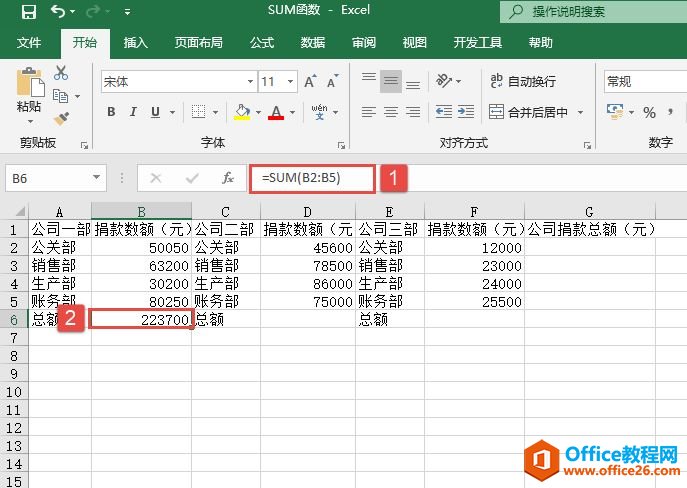Click the Increase Indent icon
Viewport: 687px width, 488px height.
[466, 112]
